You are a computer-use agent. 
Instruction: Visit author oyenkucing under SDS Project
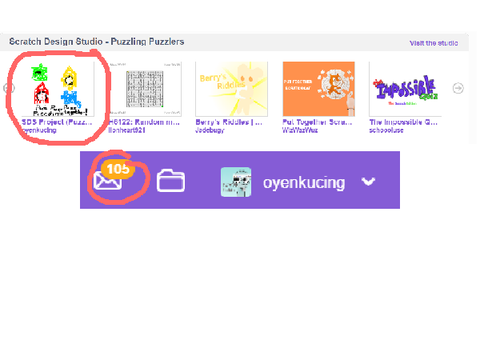(x=39, y=130)
